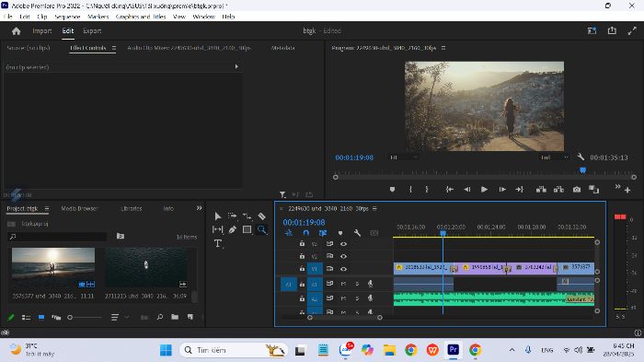
Task: Click Go to In point
Action: (450, 189)
